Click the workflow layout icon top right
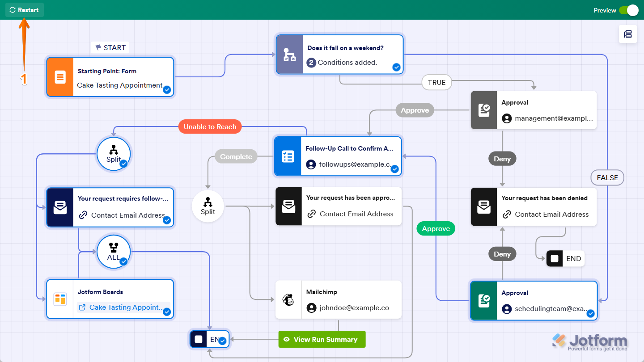 [628, 34]
